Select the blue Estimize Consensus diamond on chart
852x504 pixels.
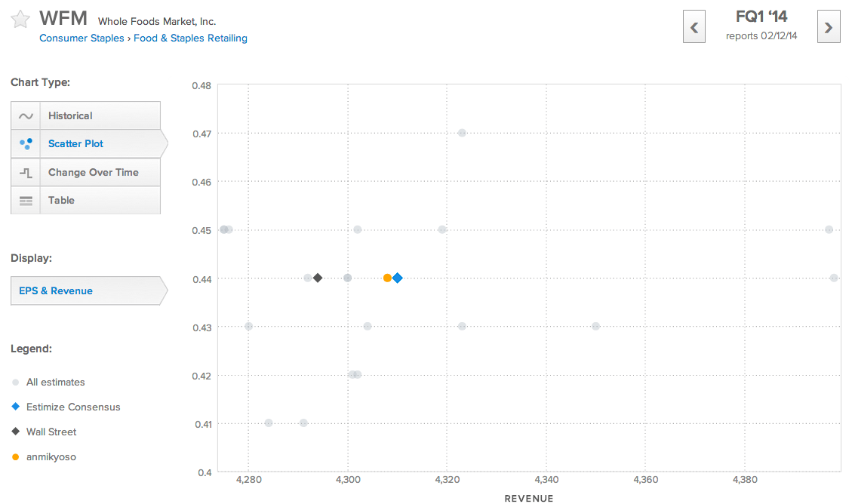pos(398,278)
